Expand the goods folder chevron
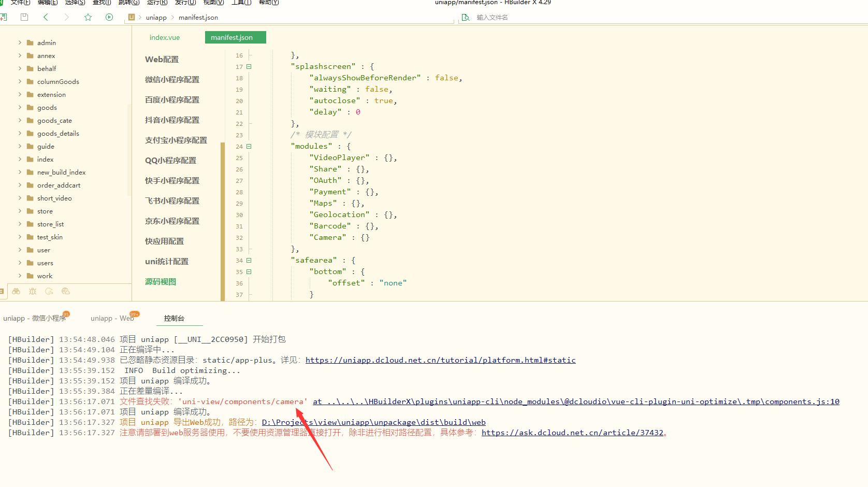Screen dimensions: 868x487 tap(20, 107)
